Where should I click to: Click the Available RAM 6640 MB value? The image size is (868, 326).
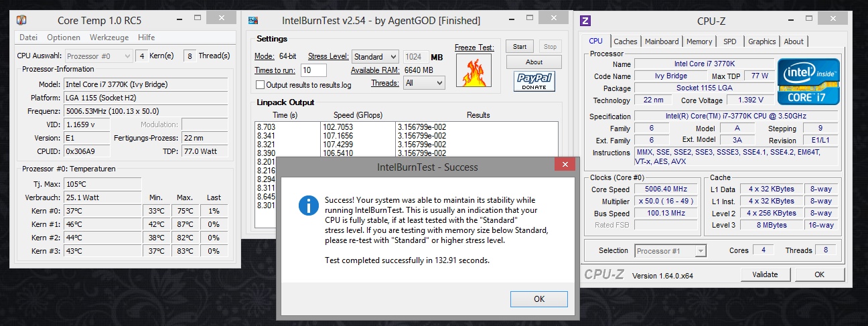(418, 70)
